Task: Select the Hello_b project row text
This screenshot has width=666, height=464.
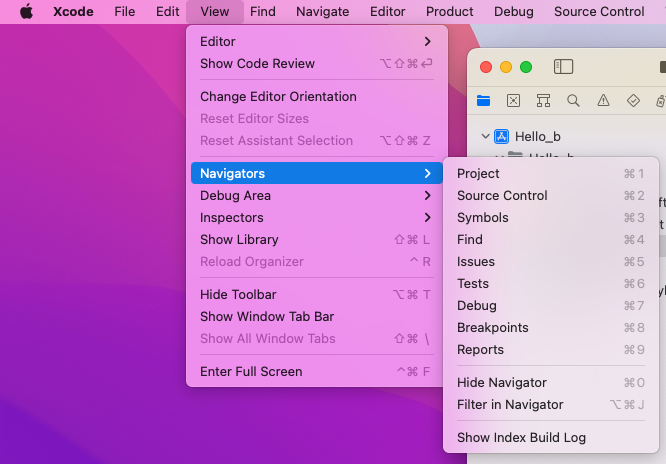Action: pyautogui.click(x=537, y=136)
